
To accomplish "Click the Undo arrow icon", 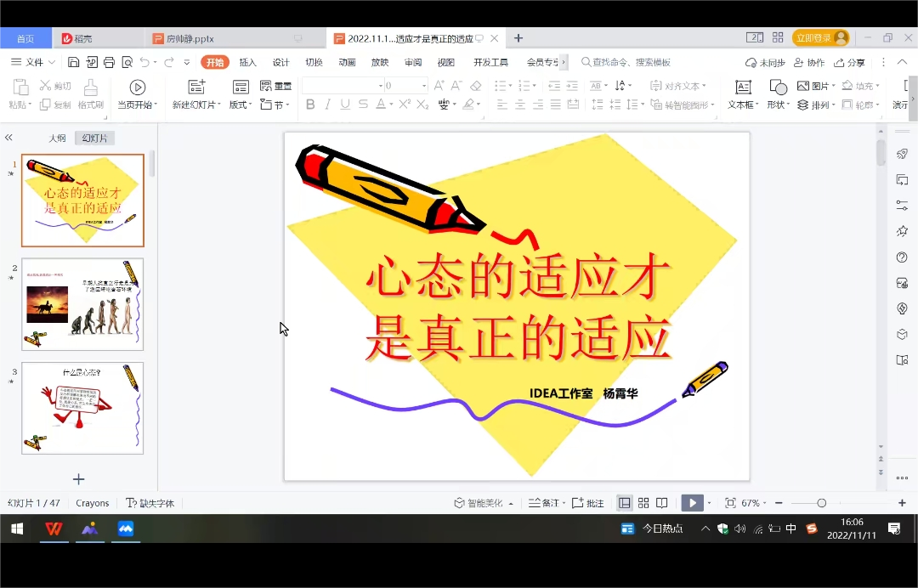I will pyautogui.click(x=144, y=62).
